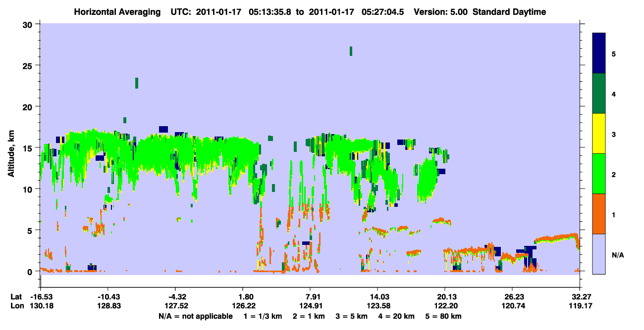Click the '2 = 1 km' legend entry

click(309, 316)
